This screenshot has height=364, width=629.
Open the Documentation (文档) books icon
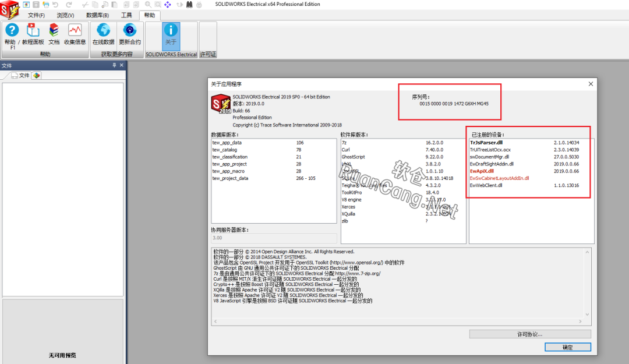click(54, 30)
